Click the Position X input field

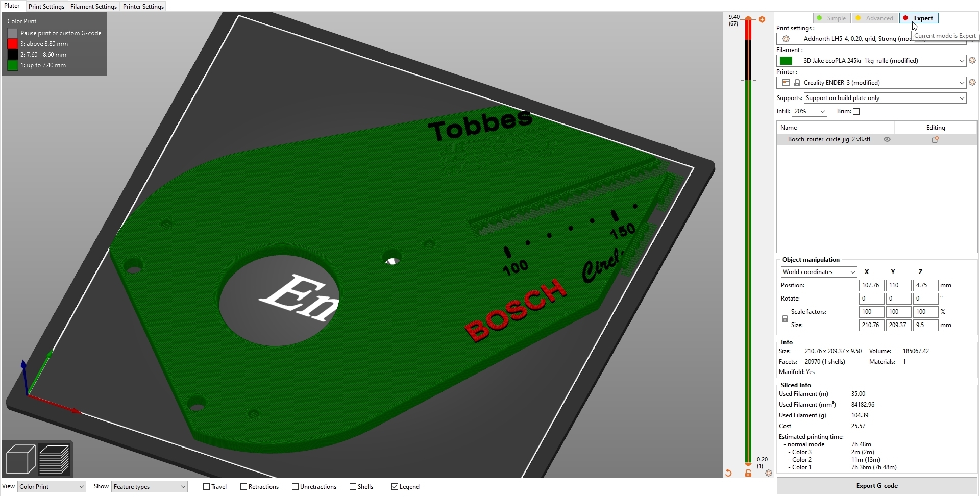tap(872, 285)
